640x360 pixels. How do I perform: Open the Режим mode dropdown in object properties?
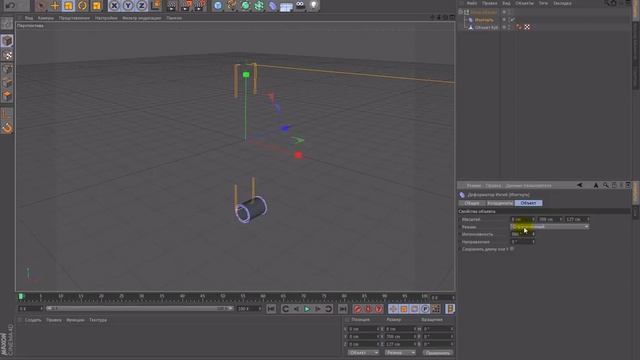[x=549, y=227]
